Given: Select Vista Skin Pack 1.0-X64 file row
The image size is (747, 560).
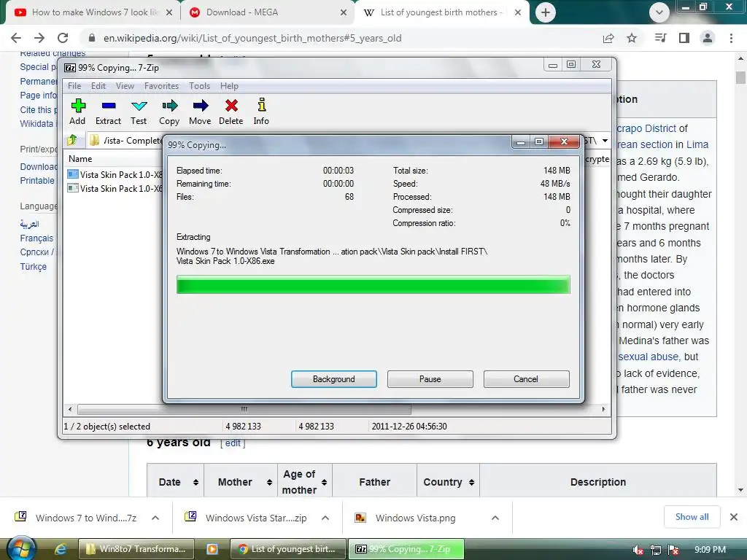Looking at the screenshot, I should [115, 189].
